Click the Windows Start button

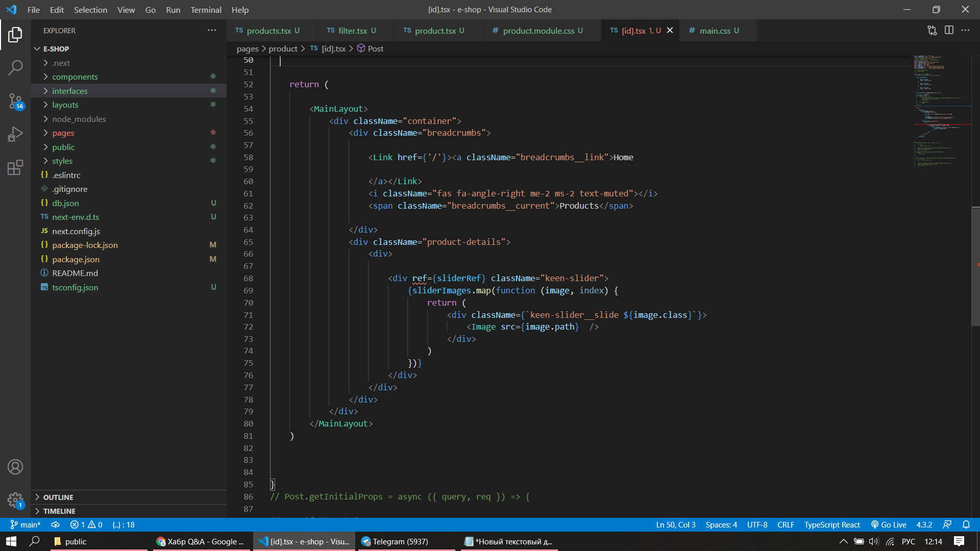(11, 541)
